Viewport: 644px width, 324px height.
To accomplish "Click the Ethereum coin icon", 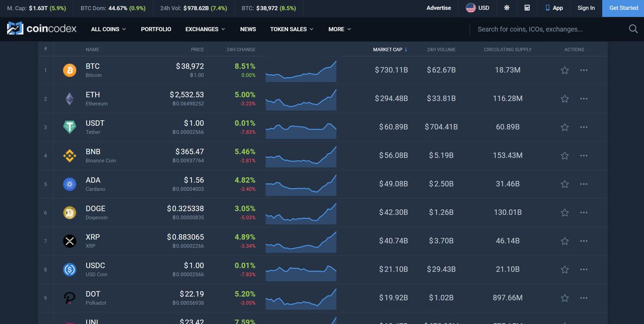I will tap(70, 99).
